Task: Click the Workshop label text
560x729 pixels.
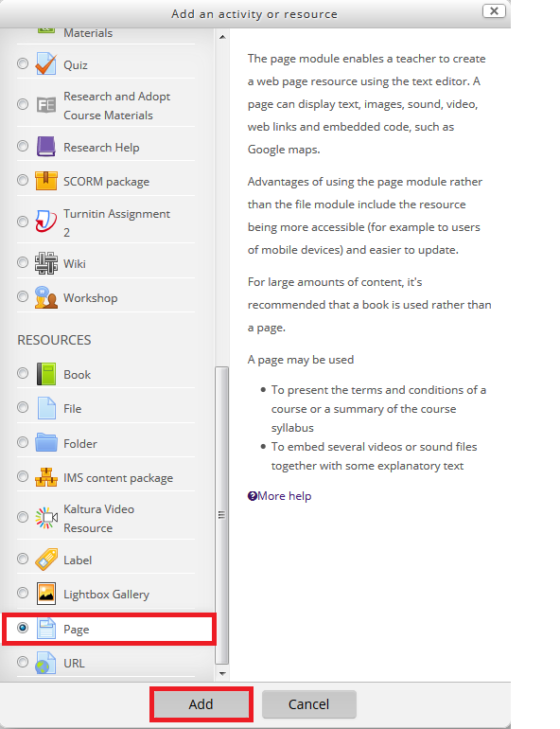Action: click(91, 298)
